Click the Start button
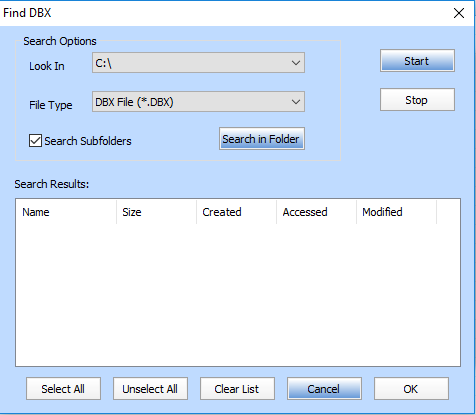 coord(417,61)
